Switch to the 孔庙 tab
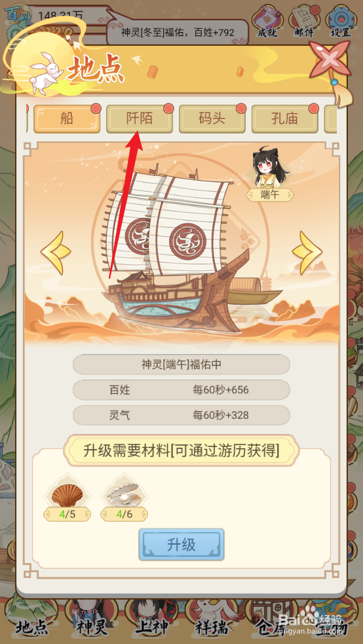The image size is (363, 644). 284,118
